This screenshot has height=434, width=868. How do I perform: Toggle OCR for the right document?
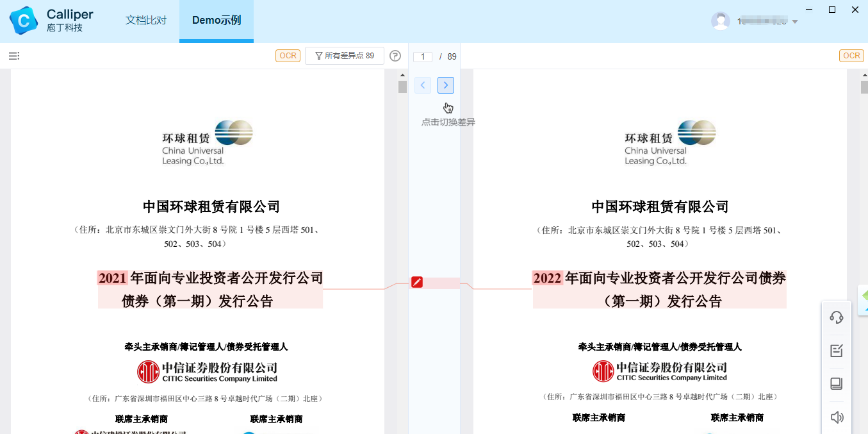pyautogui.click(x=851, y=56)
